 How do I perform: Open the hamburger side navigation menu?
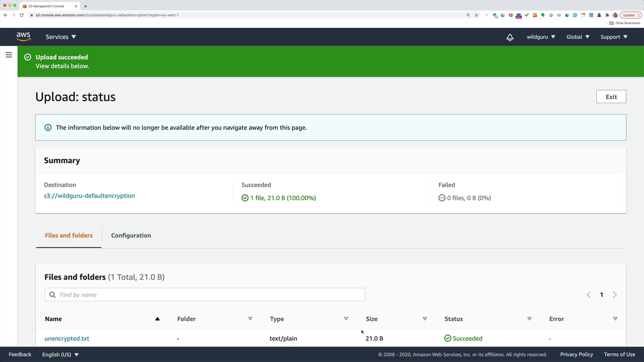point(9,55)
